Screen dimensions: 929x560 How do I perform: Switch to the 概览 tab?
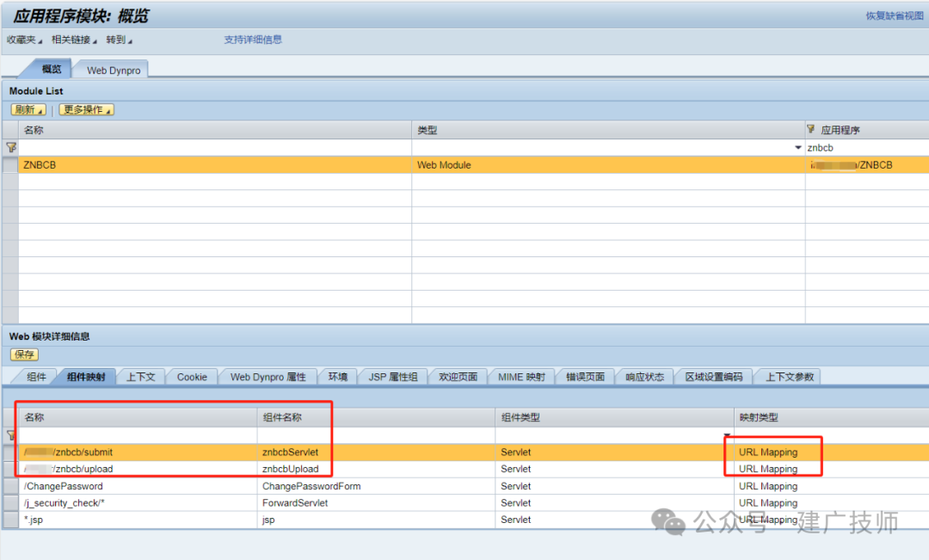pos(51,69)
